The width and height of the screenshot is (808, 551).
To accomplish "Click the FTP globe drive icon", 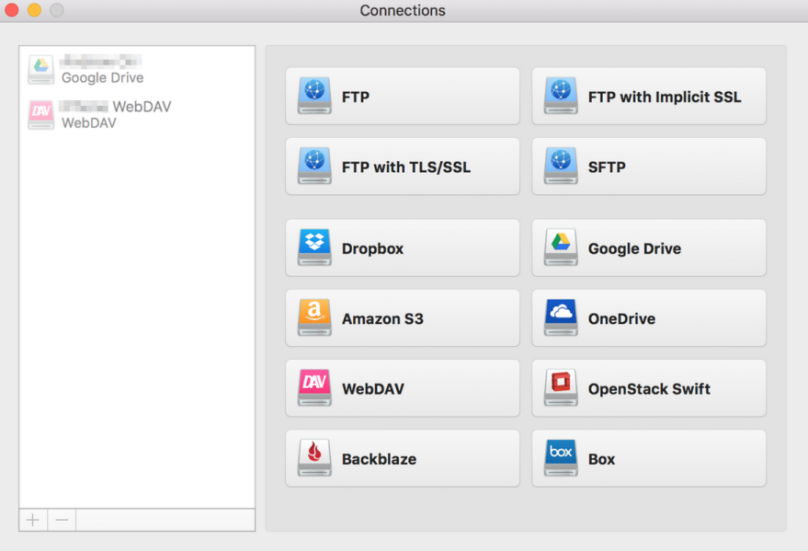I will point(314,96).
